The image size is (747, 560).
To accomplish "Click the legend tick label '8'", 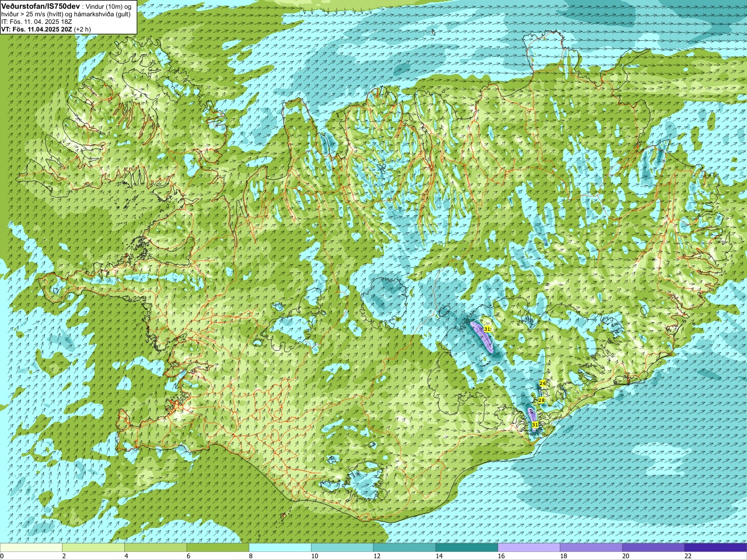I will pos(251,556).
